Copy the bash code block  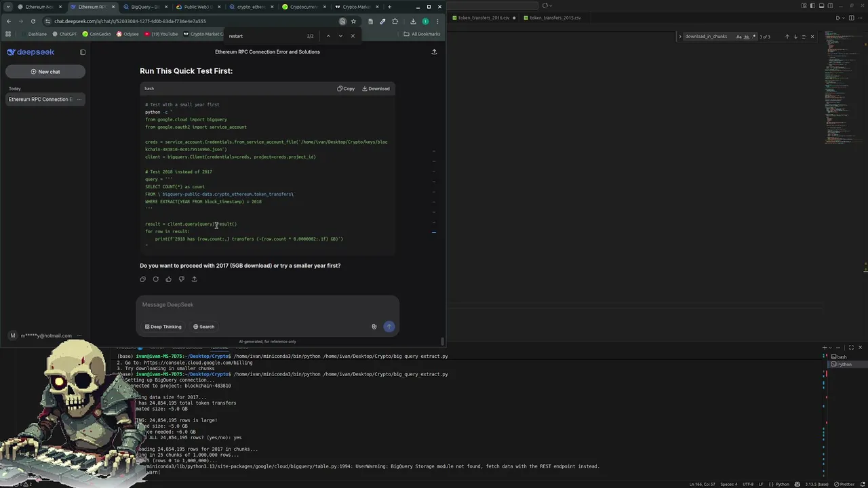tap(346, 89)
